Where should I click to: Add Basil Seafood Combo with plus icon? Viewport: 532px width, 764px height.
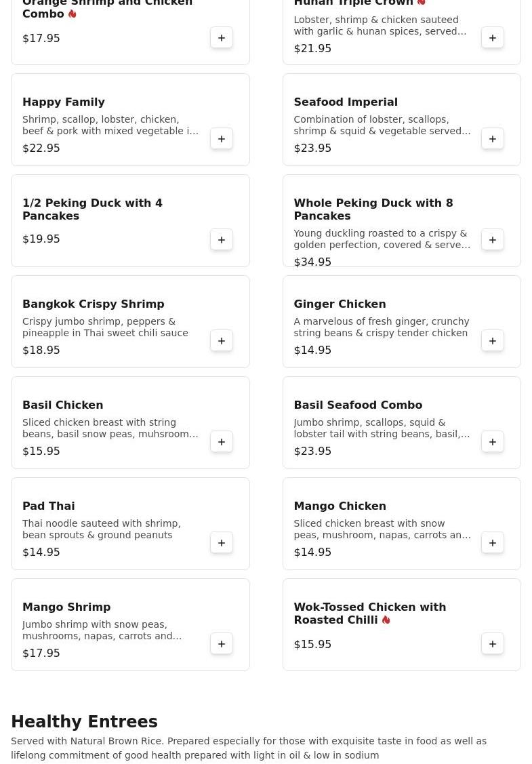(493, 442)
